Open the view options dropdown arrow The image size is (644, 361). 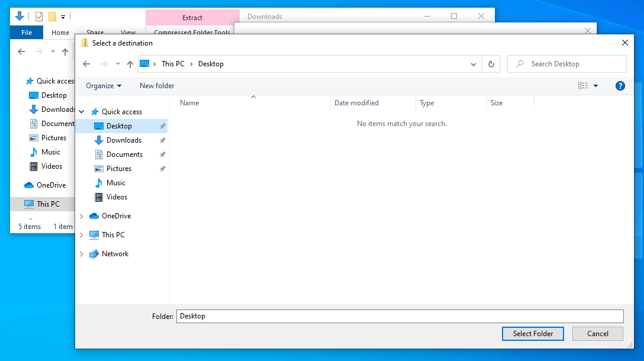pyautogui.click(x=595, y=86)
